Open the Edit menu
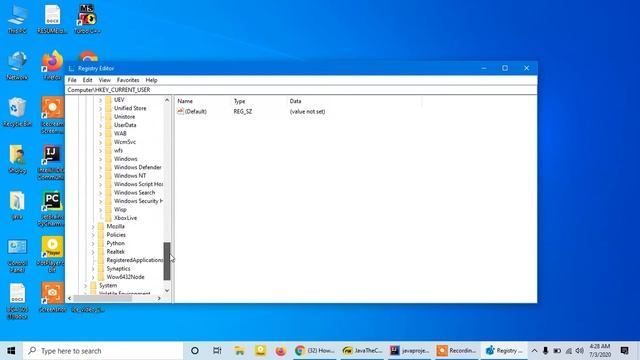Screen dimensions: 640x360 pyautogui.click(x=87, y=80)
